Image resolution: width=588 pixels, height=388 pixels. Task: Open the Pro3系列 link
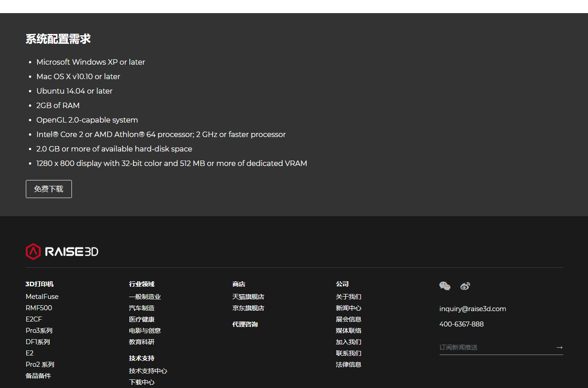click(x=39, y=331)
